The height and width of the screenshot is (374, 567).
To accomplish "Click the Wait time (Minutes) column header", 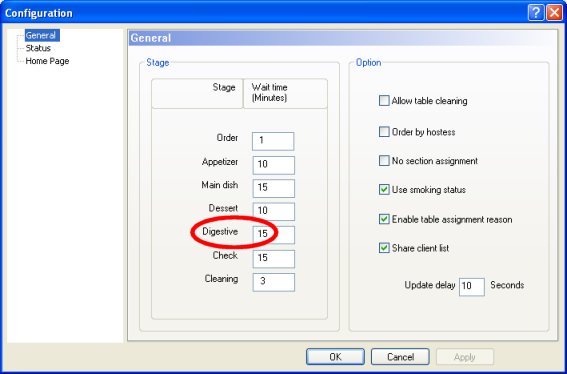I will (x=285, y=93).
